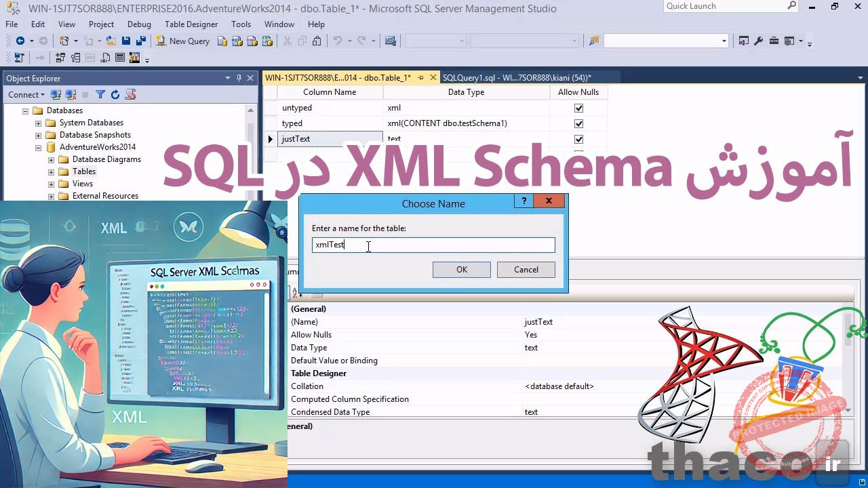Toggle Allow Nulls for the untyped column
This screenshot has width=868, height=488.
tap(578, 107)
